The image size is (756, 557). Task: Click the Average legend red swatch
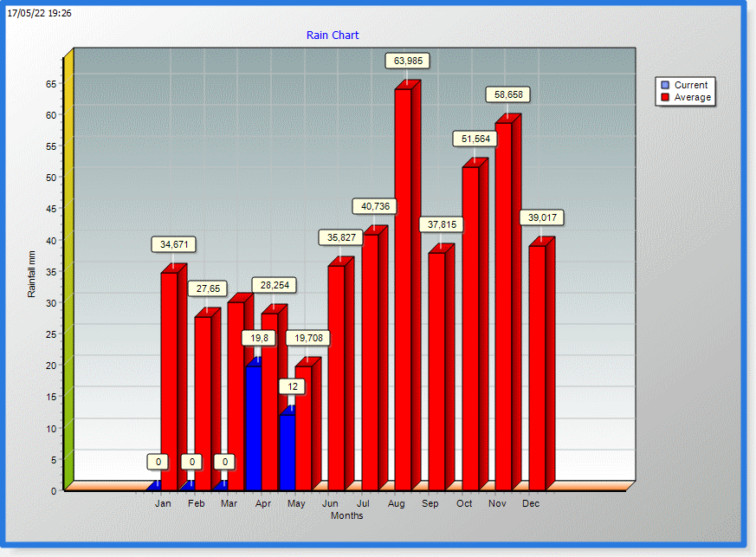pyautogui.click(x=665, y=97)
